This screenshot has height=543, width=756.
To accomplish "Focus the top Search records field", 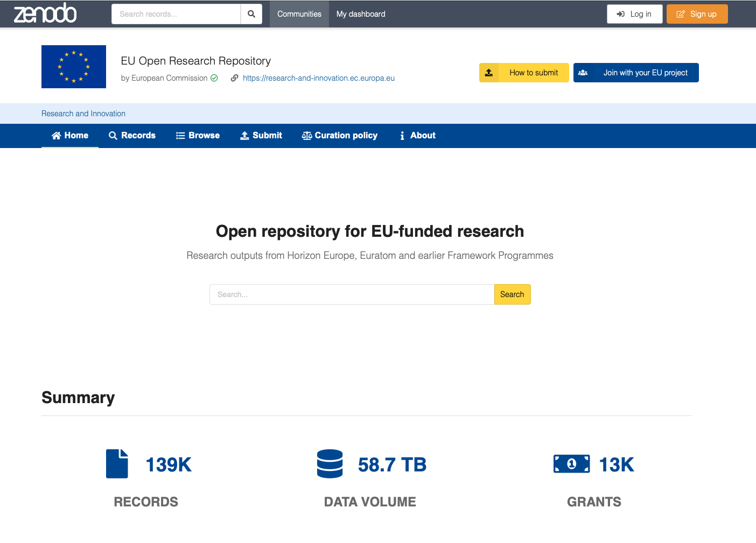I will click(x=176, y=14).
